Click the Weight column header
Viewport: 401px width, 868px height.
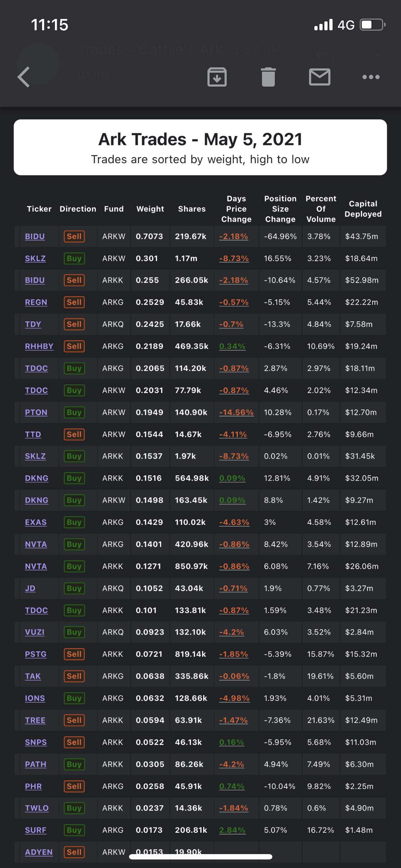[x=150, y=209]
